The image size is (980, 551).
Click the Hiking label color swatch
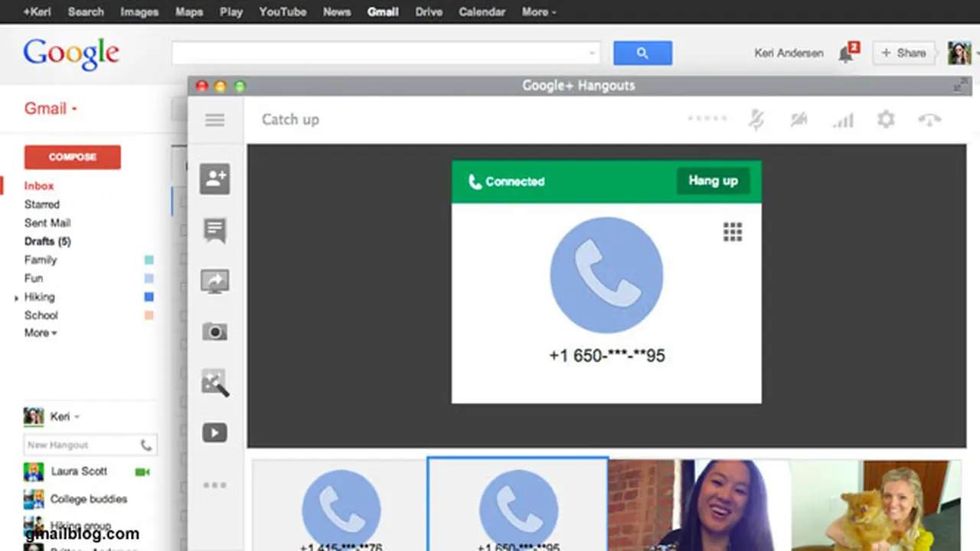pyautogui.click(x=149, y=297)
